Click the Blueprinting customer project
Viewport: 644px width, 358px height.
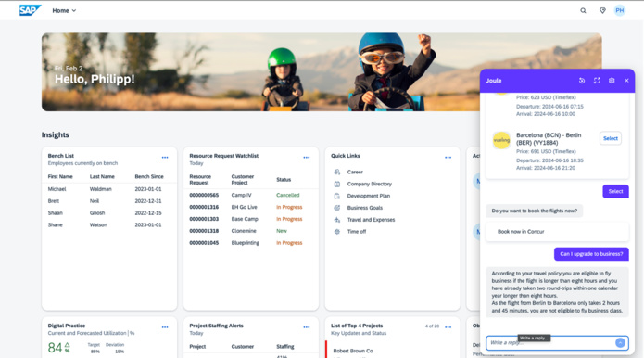[x=246, y=243]
